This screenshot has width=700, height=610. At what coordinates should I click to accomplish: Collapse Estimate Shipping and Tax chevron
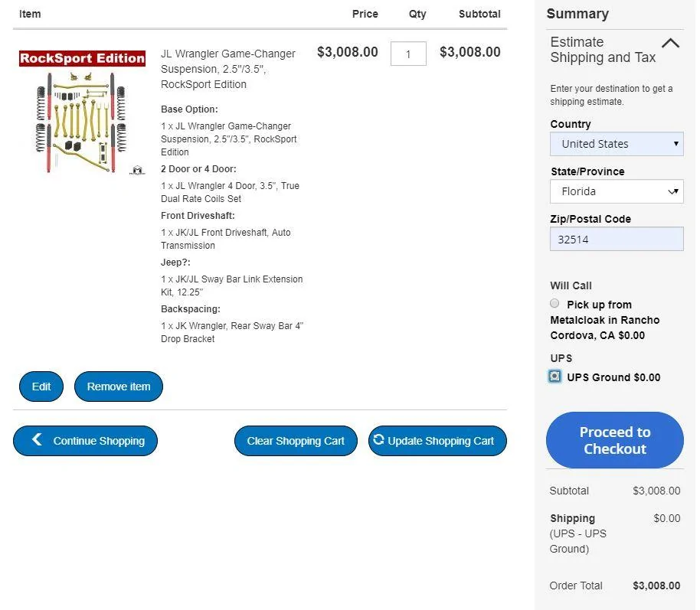[671, 44]
